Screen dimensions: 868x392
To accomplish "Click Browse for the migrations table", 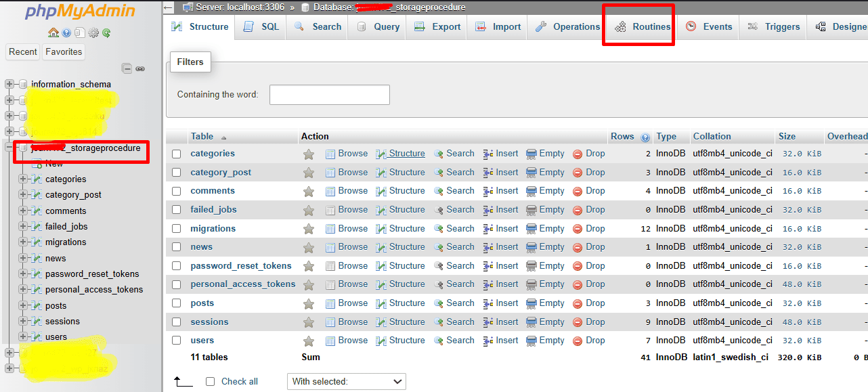I will (x=347, y=229).
